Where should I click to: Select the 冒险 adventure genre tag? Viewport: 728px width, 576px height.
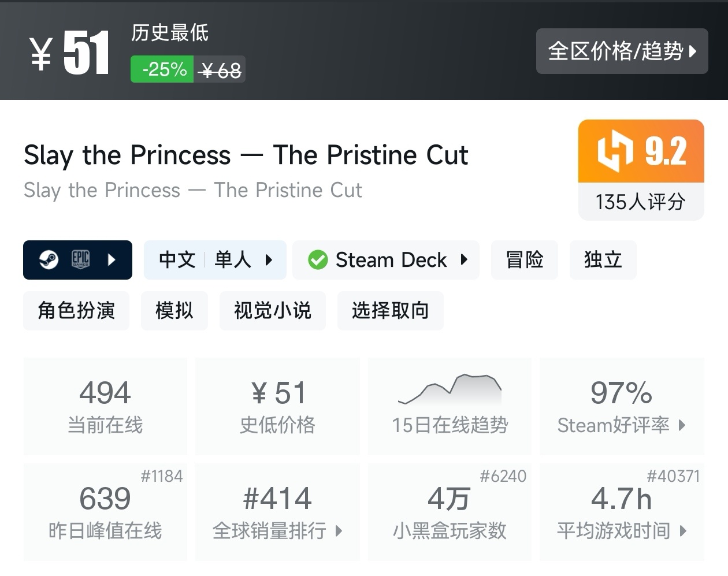coord(524,260)
